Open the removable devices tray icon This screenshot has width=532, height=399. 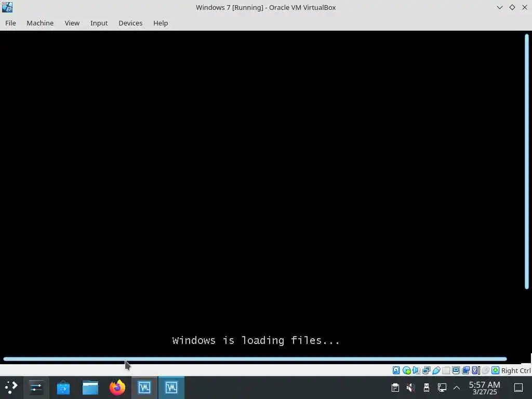click(427, 388)
